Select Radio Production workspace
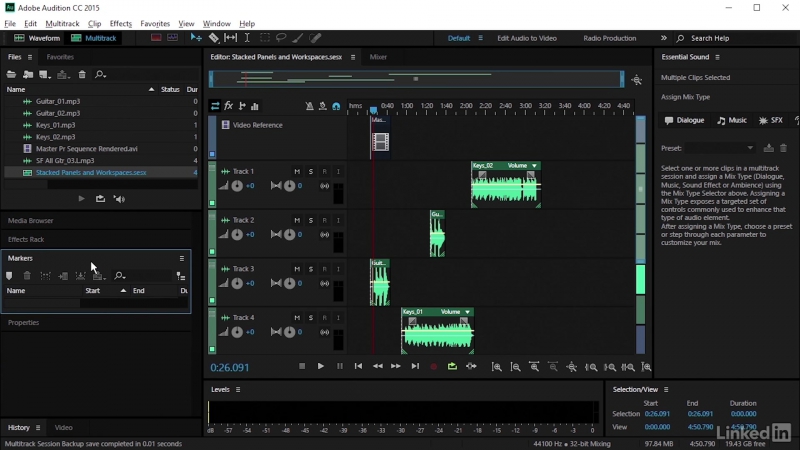This screenshot has width=800, height=450. [x=610, y=38]
